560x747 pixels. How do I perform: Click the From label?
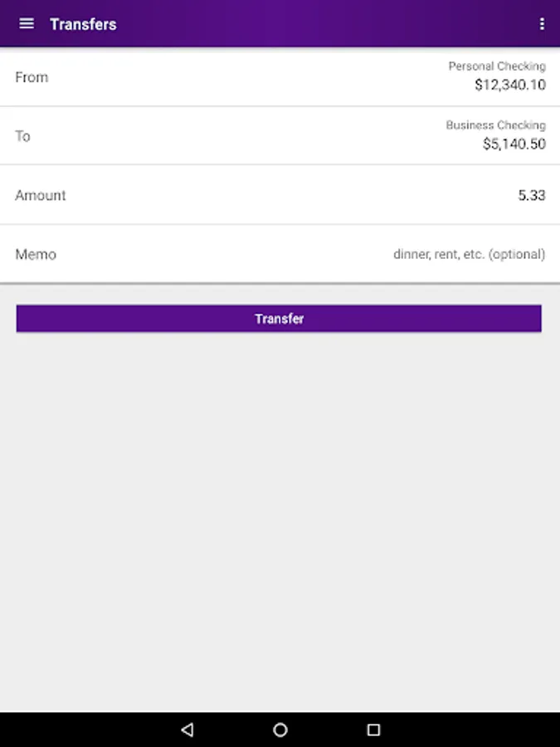pyautogui.click(x=32, y=77)
